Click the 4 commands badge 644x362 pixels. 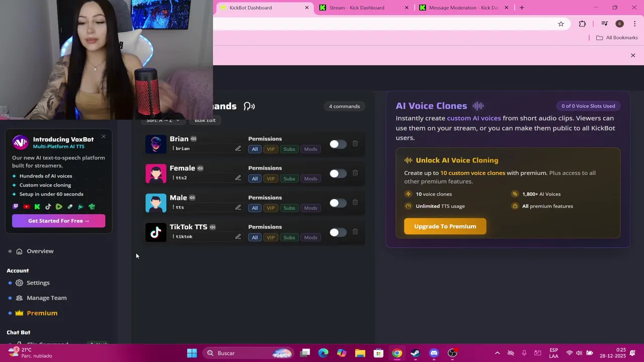(x=344, y=106)
